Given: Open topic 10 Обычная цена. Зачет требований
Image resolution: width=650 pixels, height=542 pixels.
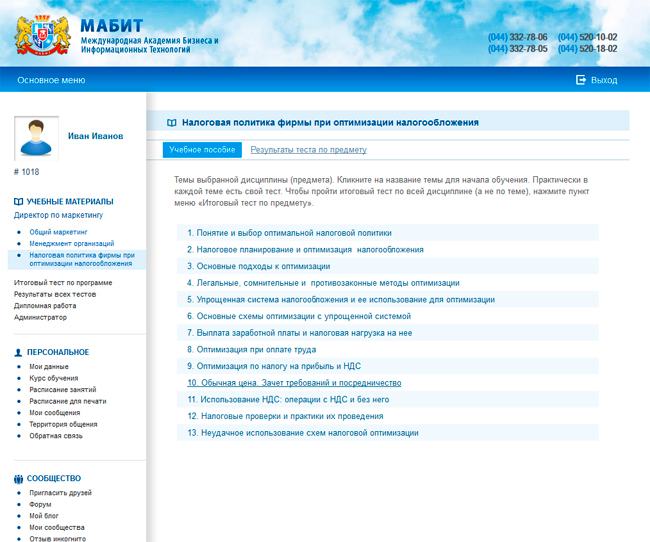Looking at the screenshot, I should click(x=294, y=383).
